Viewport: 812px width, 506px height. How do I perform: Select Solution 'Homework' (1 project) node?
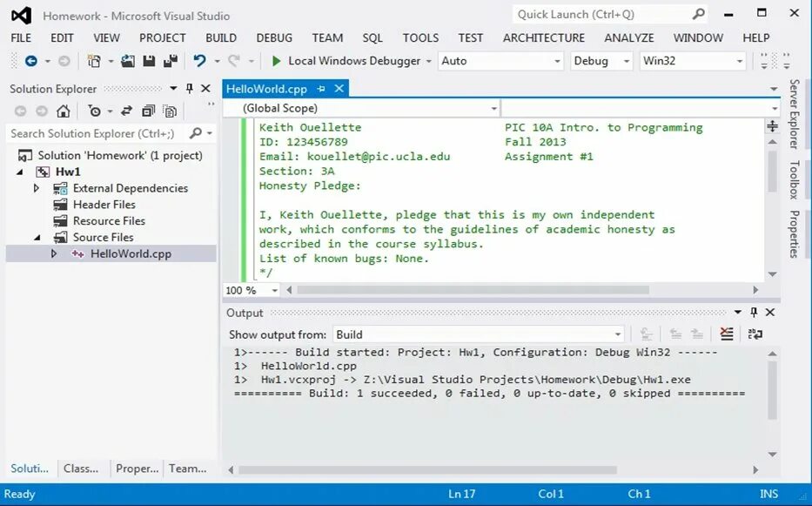click(119, 156)
